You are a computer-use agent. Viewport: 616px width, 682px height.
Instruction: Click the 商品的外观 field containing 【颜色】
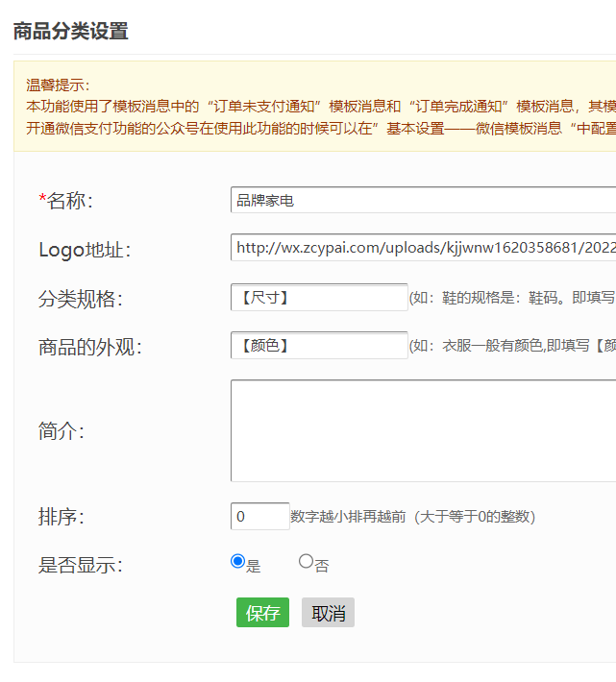point(319,346)
